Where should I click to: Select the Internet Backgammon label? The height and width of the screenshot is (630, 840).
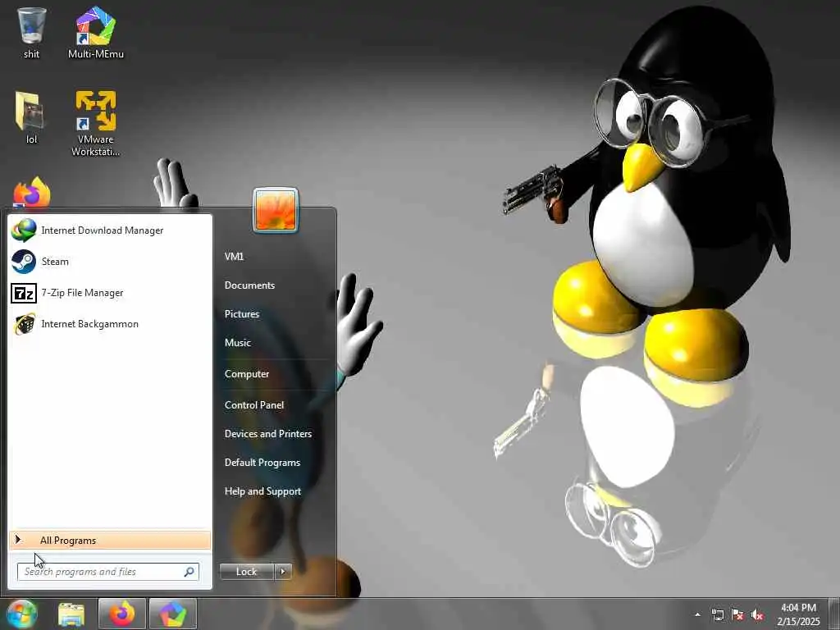tap(90, 324)
